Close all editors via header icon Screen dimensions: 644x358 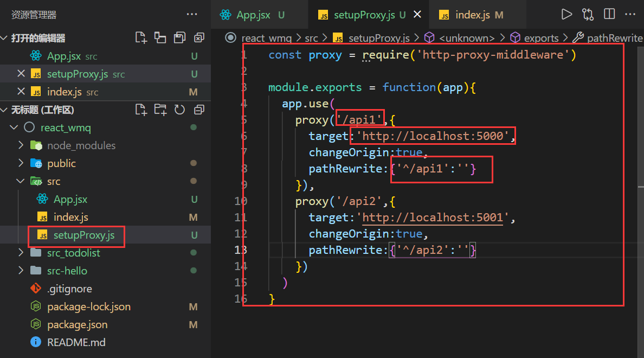199,38
